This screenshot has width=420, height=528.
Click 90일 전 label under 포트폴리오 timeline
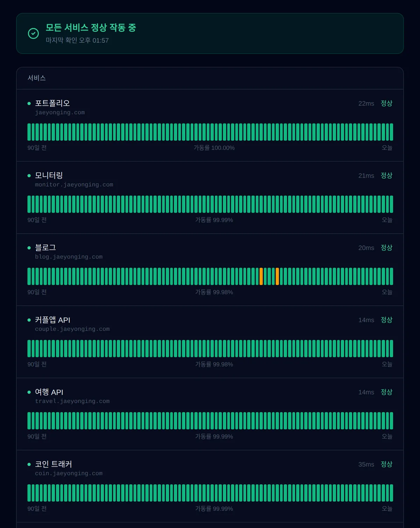click(x=37, y=148)
